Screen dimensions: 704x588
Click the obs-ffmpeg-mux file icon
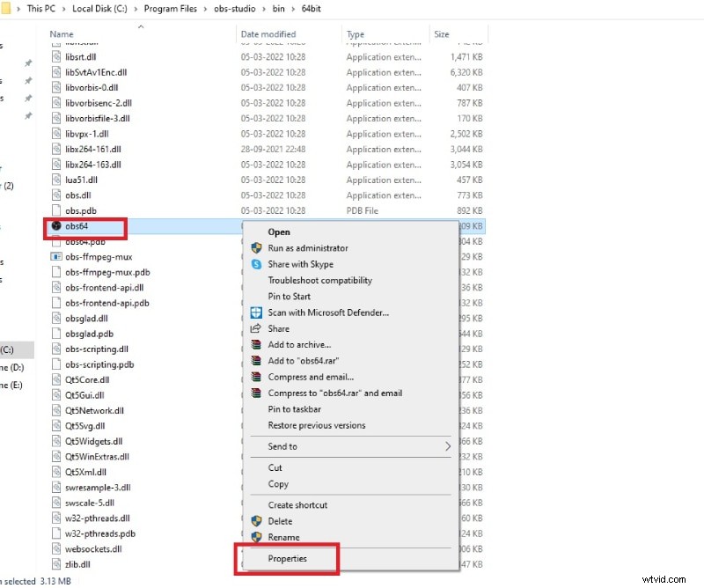[56, 257]
